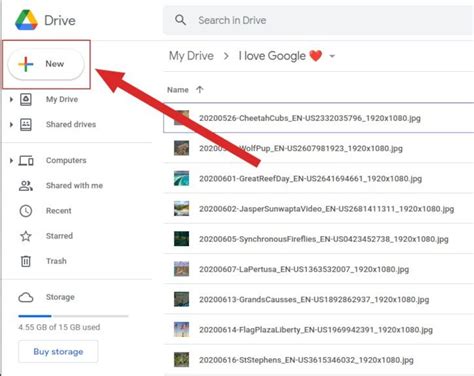Reverse sort direction with the up arrow
This screenshot has width=474, height=376.
pyautogui.click(x=200, y=89)
